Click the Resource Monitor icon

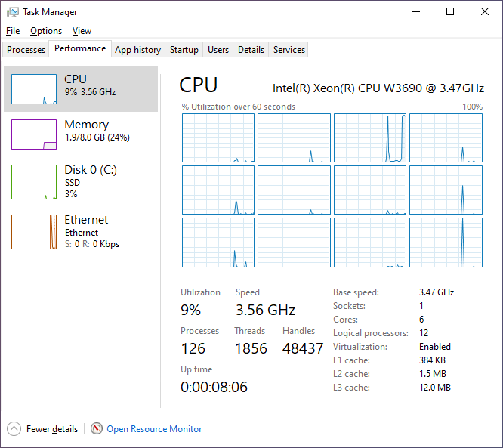[x=97, y=428]
